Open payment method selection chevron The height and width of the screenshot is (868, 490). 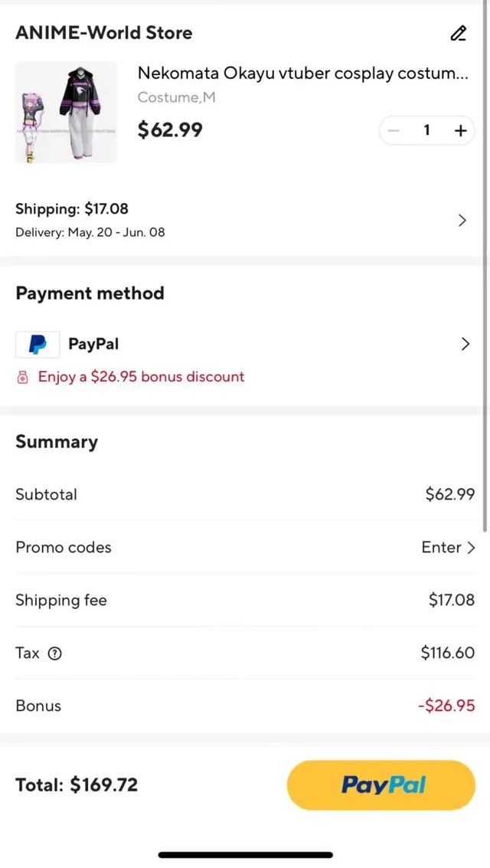tap(465, 344)
